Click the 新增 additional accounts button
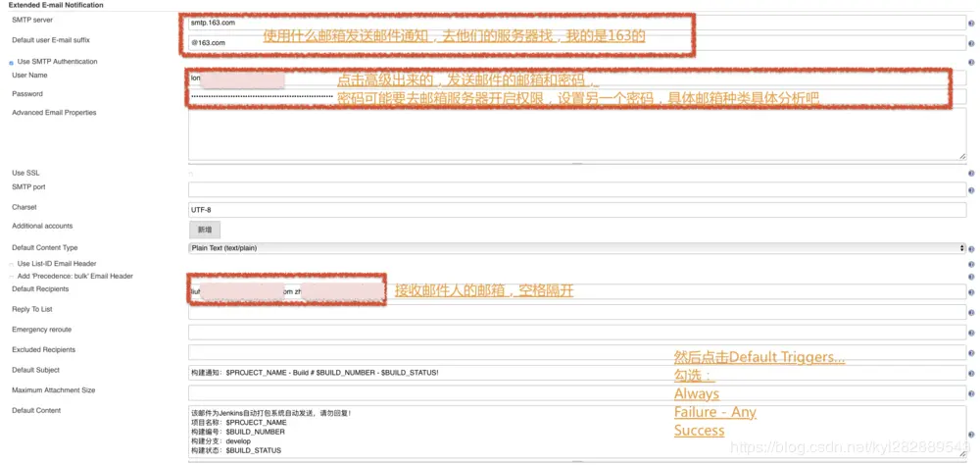This screenshot has width=980, height=465. coord(205,230)
